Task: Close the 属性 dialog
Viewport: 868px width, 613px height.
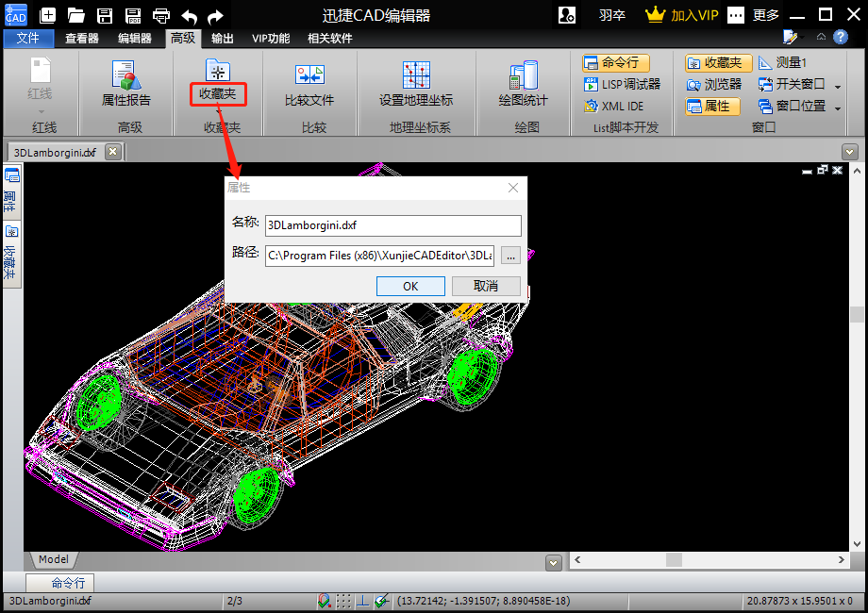Action: tap(513, 188)
